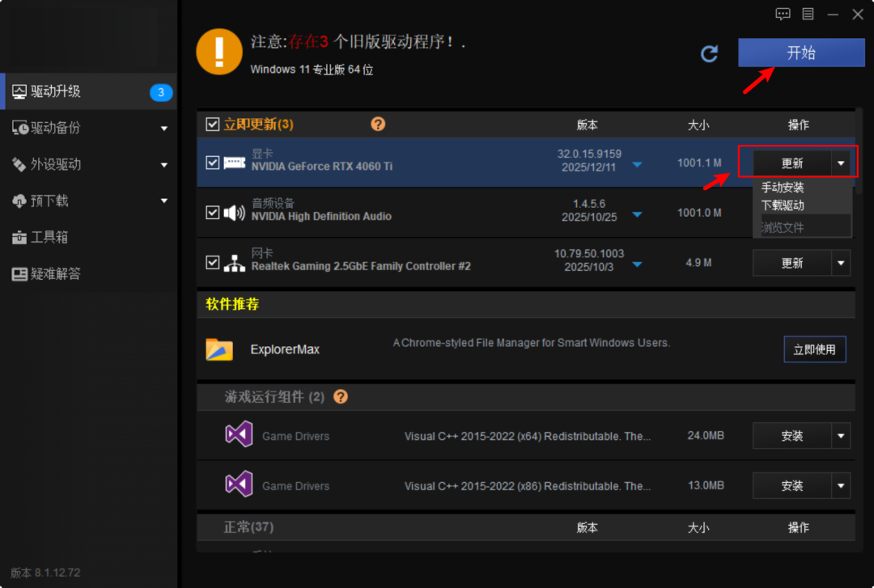The height and width of the screenshot is (588, 874).
Task: Click the blue badge showing 3
Action: (x=161, y=92)
